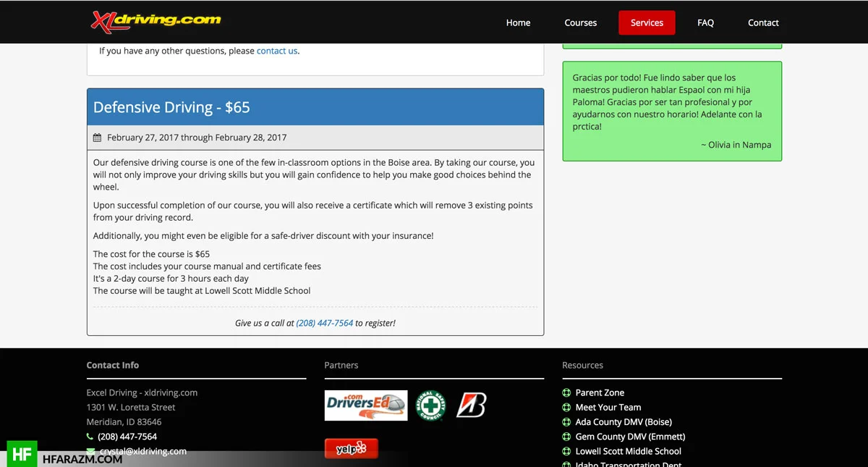Image resolution: width=868 pixels, height=467 pixels.
Task: Click the lifebuoy icon beside Parent Zone
Action: 567,392
